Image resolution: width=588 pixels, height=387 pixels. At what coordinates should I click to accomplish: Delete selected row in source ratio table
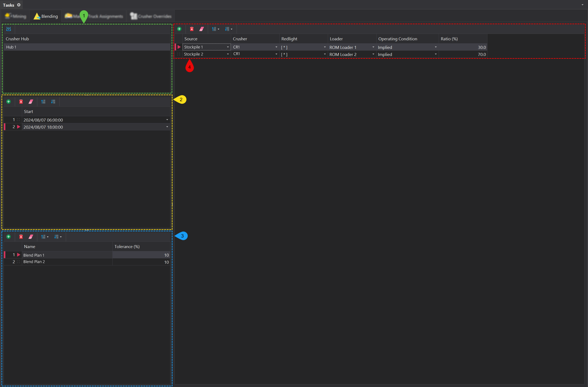(x=192, y=29)
